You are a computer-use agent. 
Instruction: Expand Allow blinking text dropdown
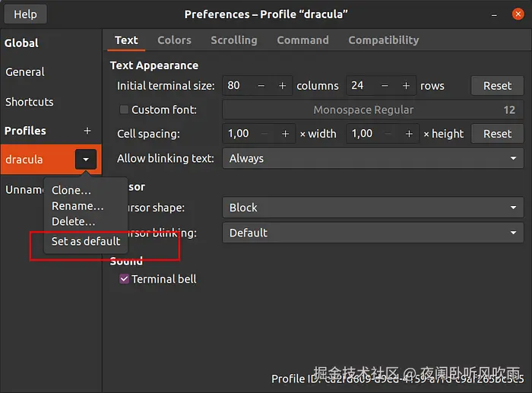tap(373, 158)
